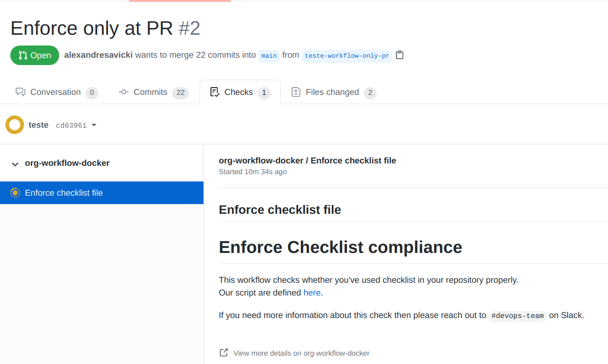
Task: Click the main base branch label
Action: tap(269, 55)
